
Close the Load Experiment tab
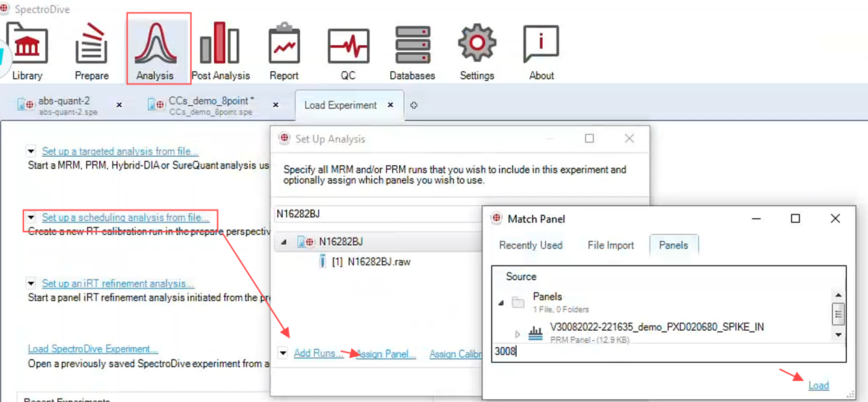(x=390, y=105)
